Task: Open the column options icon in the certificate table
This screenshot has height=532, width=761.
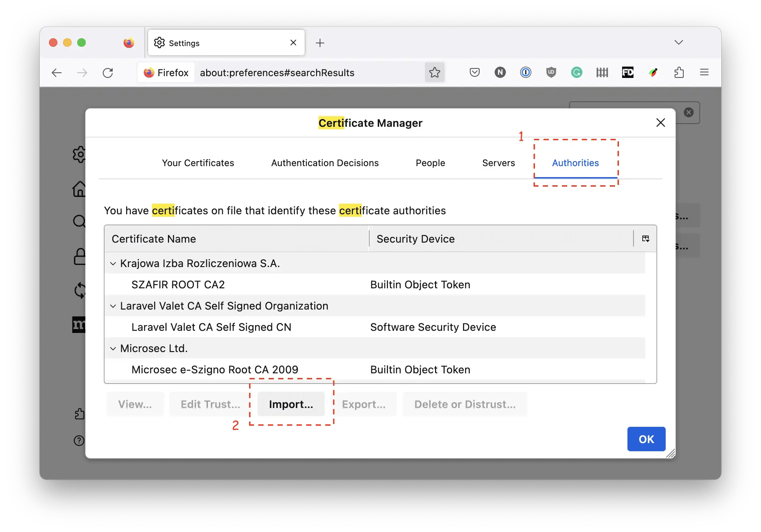Action: click(x=646, y=238)
